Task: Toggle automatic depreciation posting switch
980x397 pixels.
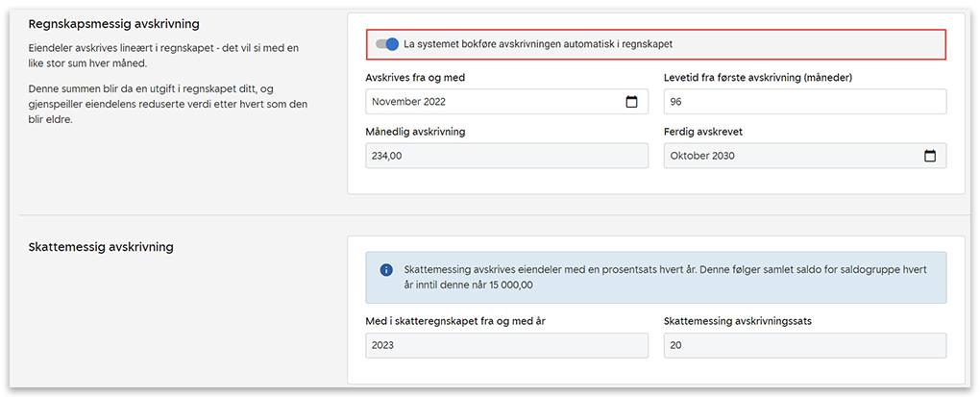Action: (387, 44)
